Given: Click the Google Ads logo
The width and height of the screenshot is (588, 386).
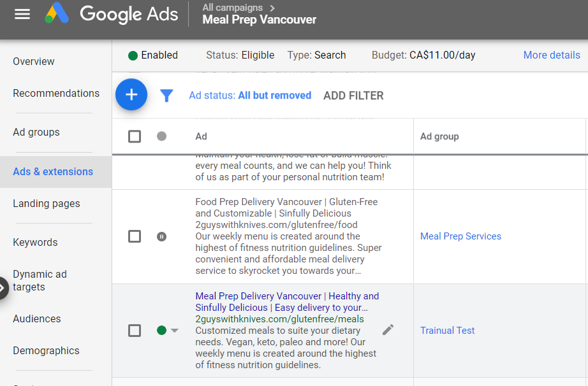Looking at the screenshot, I should click(57, 14).
